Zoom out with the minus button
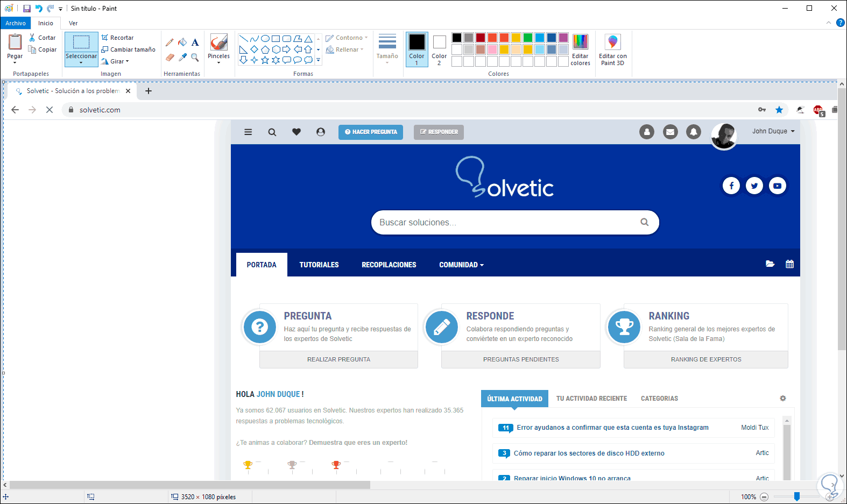This screenshot has width=847, height=504. pos(764,497)
